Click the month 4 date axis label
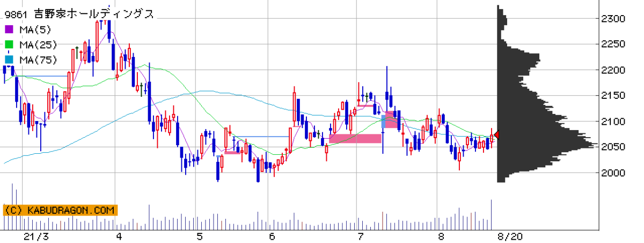The height and width of the screenshot is (243, 644). [x=119, y=237]
